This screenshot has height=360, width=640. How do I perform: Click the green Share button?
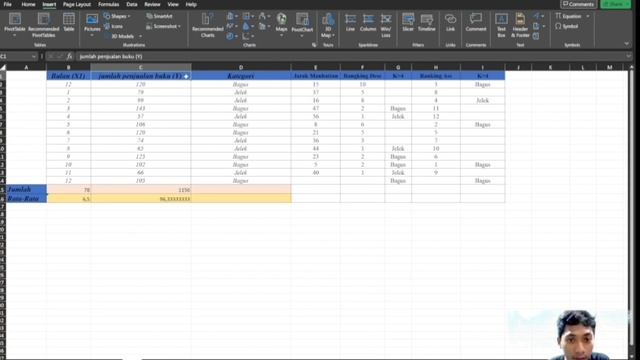coord(616,4)
